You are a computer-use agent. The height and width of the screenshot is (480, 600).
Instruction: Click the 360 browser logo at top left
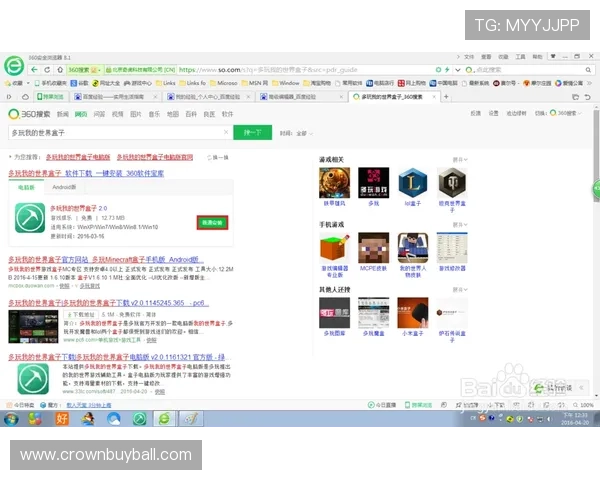pos(14,66)
